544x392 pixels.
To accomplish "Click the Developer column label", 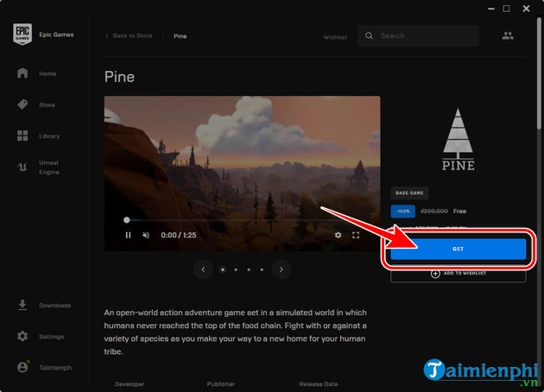I will tap(130, 384).
